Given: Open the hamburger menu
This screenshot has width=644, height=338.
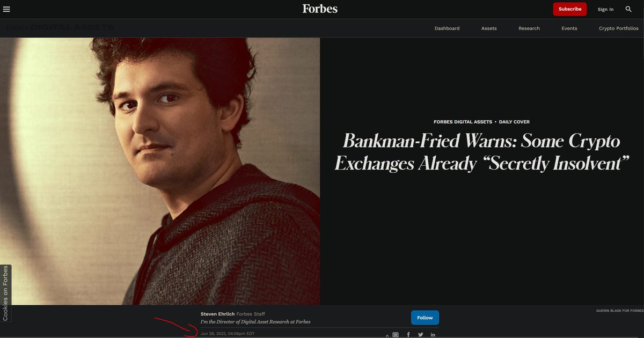Looking at the screenshot, I should pyautogui.click(x=6, y=9).
